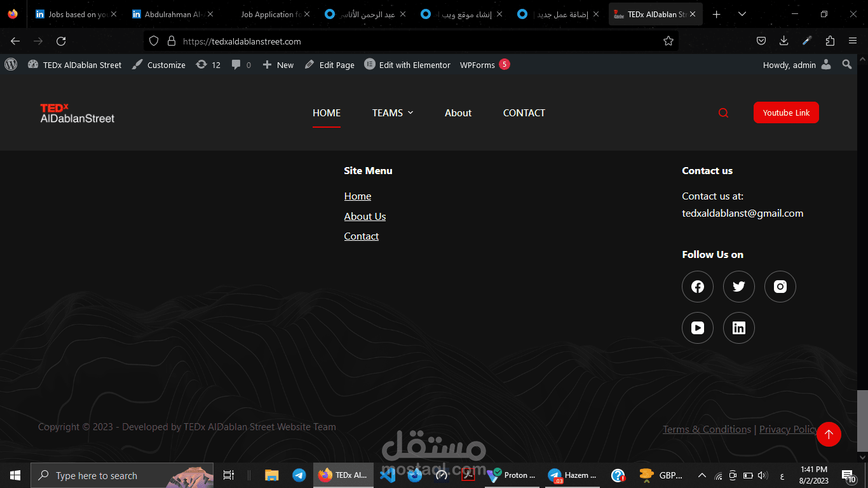Click the red back-to-top arrow button
The width and height of the screenshot is (868, 488).
tap(829, 435)
